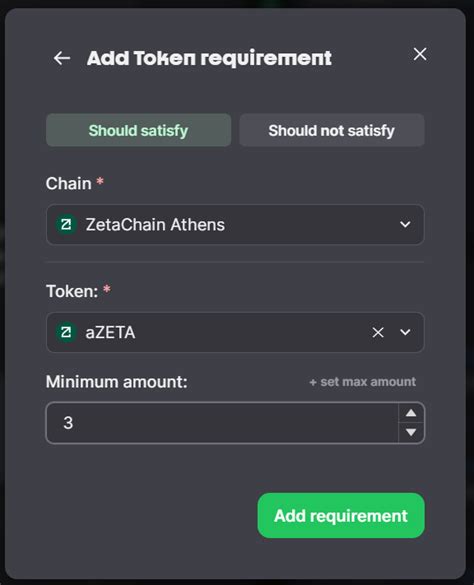
Task: Increase minimum amount with up arrow
Action: click(x=411, y=413)
